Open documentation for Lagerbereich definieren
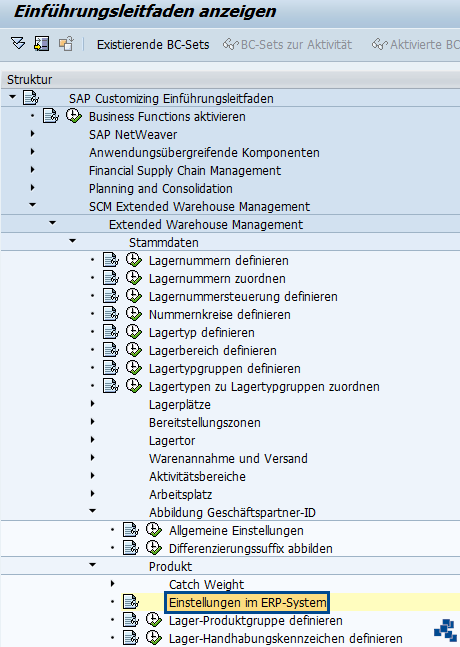The width and height of the screenshot is (460, 647). (111, 350)
